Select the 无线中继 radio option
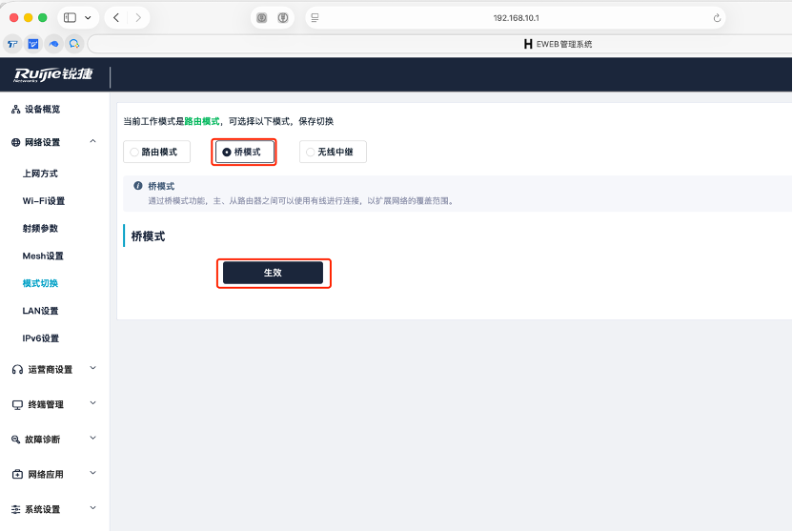The height and width of the screenshot is (532, 793). click(333, 152)
